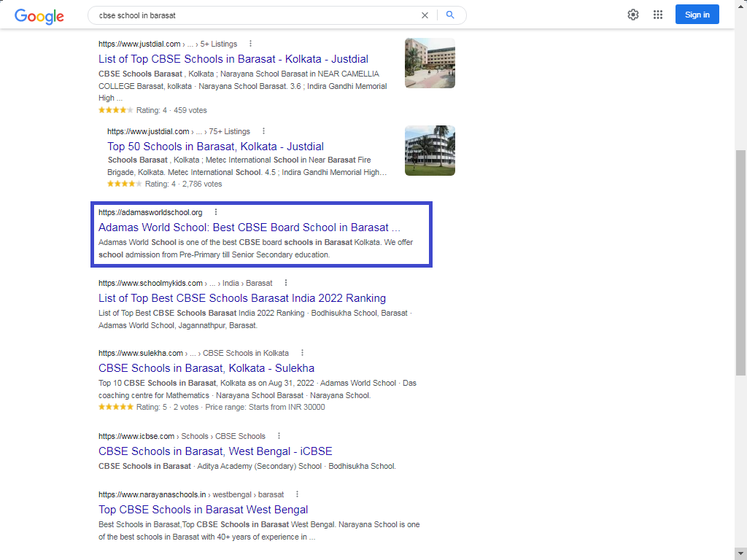
Task: Open options for schoolmykids.com result
Action: [x=286, y=283]
